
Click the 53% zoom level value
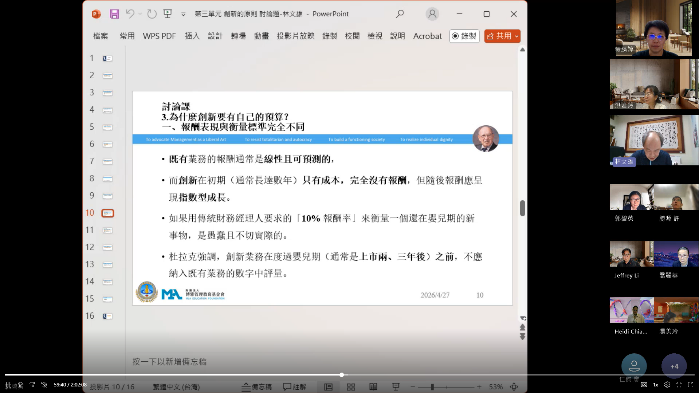(x=496, y=387)
